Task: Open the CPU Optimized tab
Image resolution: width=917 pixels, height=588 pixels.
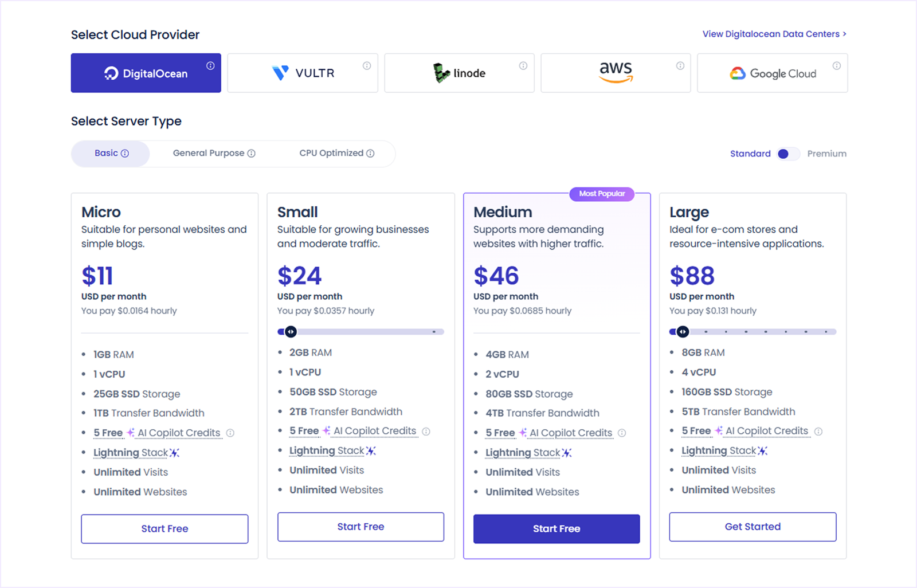Action: pos(331,153)
